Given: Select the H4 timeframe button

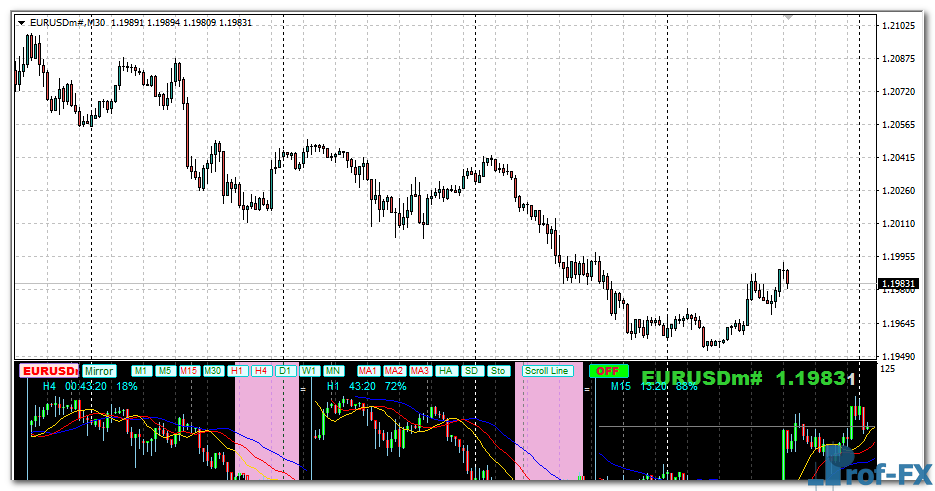Looking at the screenshot, I should click(x=262, y=371).
